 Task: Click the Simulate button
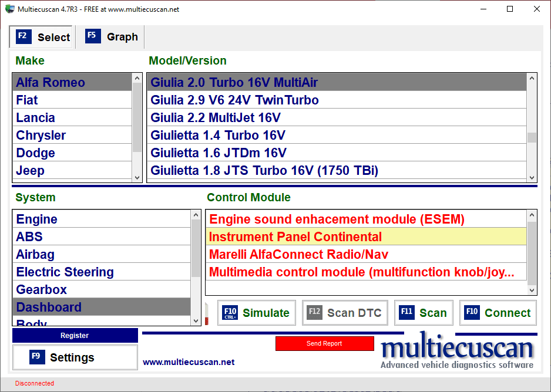tap(257, 312)
